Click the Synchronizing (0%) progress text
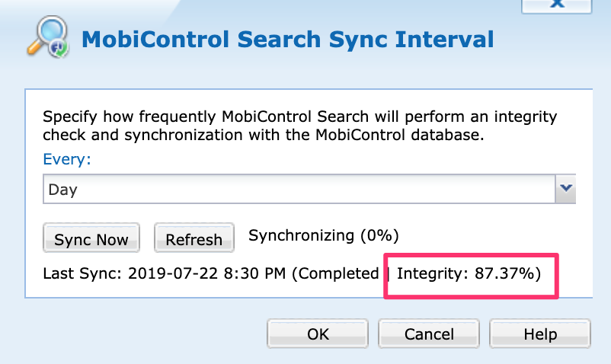 tap(323, 235)
